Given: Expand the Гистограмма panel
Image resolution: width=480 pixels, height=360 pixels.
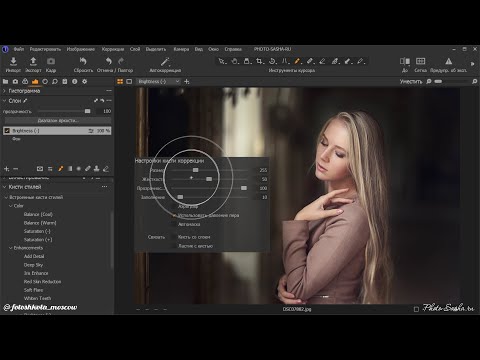Looking at the screenshot, I should pos(4,91).
